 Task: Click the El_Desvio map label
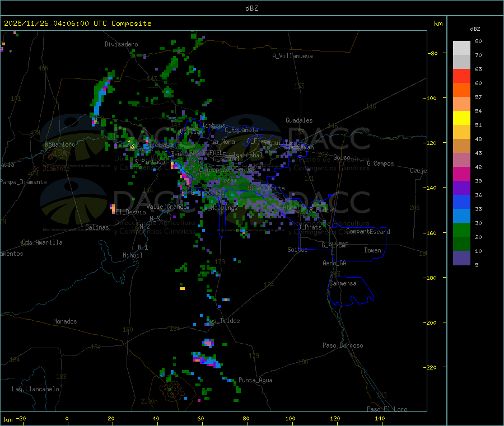(x=130, y=212)
